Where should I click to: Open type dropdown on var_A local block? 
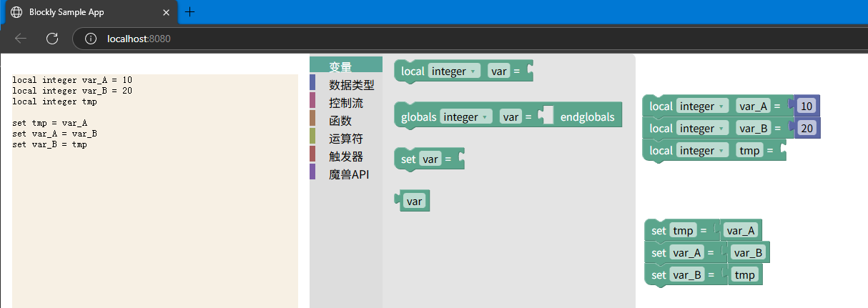coord(702,106)
